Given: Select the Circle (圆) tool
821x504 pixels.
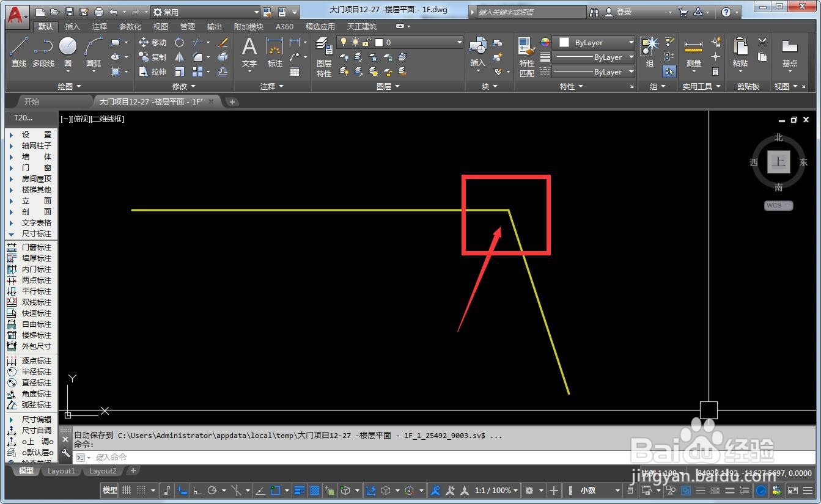Looking at the screenshot, I should click(x=68, y=52).
